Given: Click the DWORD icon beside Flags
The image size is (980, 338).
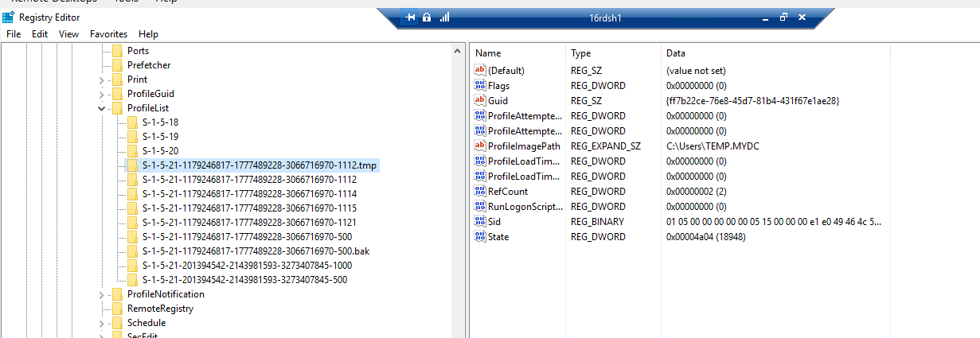Looking at the screenshot, I should coord(480,86).
